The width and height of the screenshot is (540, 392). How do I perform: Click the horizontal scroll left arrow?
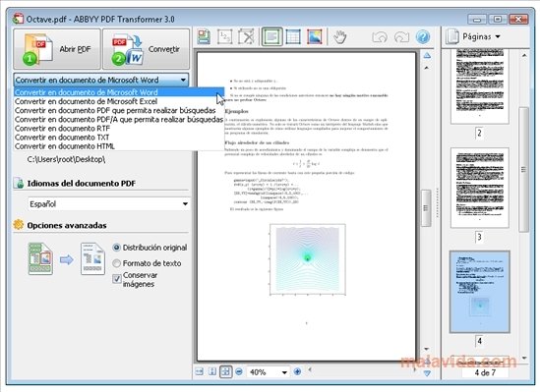pos(310,370)
